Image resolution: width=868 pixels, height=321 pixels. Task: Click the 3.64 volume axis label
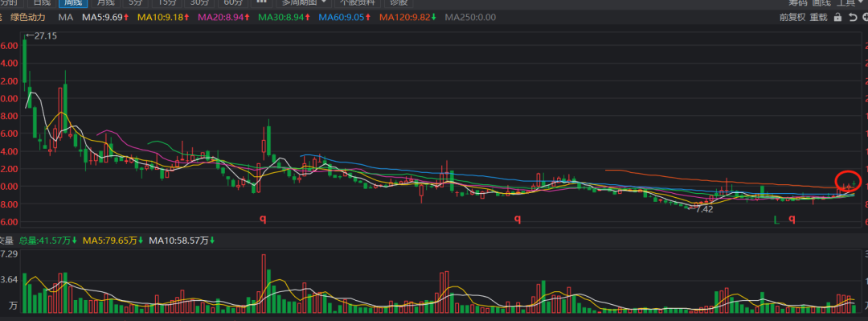tap(10, 279)
